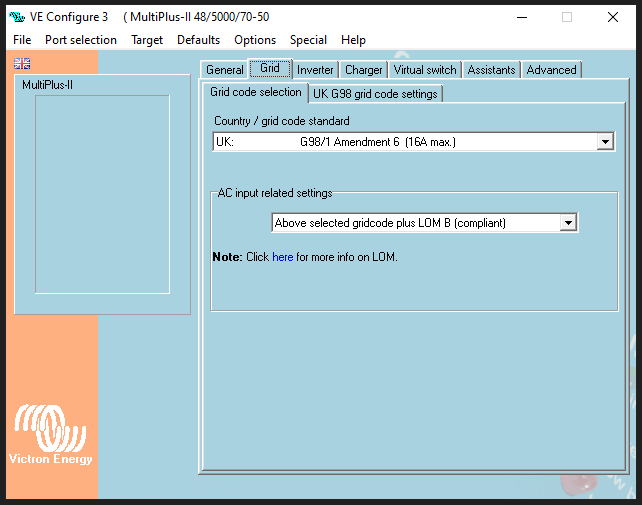The width and height of the screenshot is (642, 505).
Task: Switch to the General tab
Action: pyautogui.click(x=224, y=70)
